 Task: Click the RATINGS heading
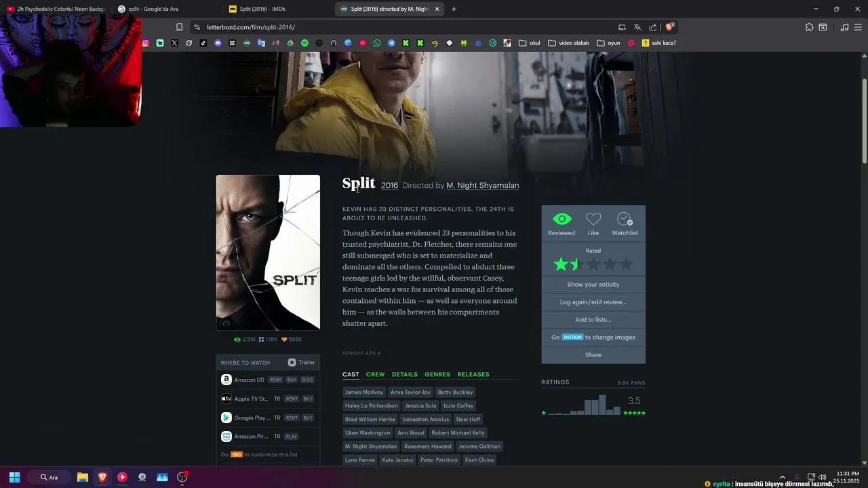[x=555, y=382]
